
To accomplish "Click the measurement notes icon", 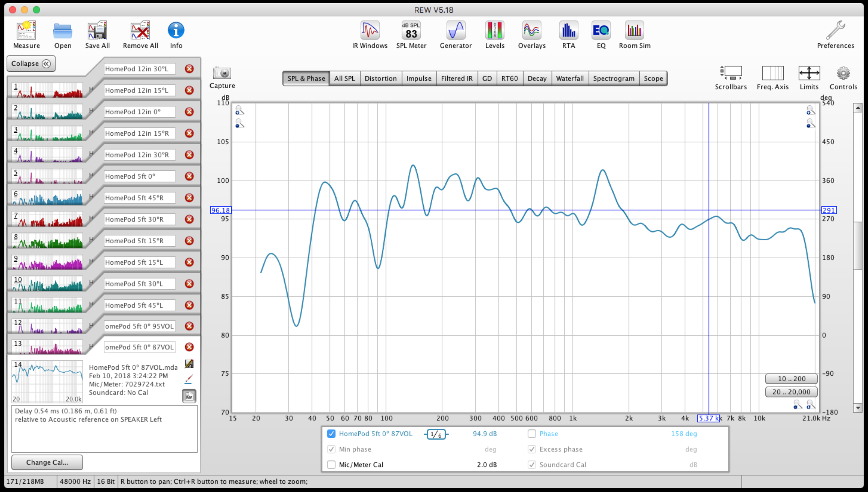I will [x=189, y=396].
